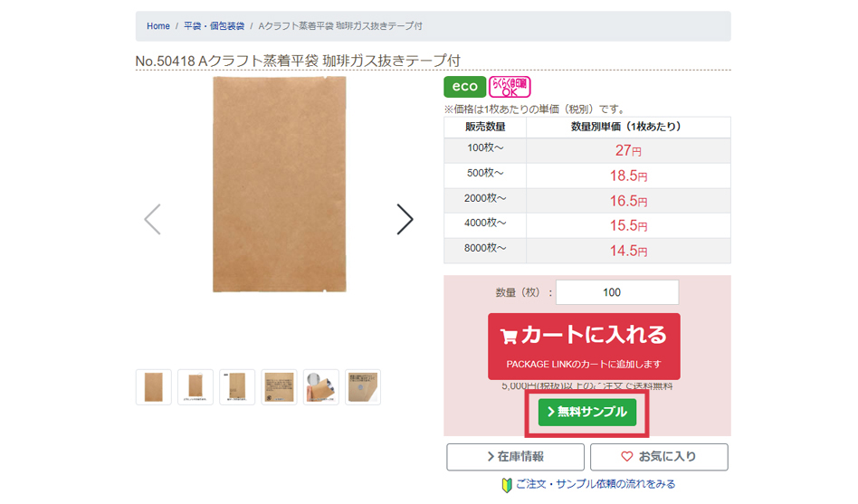
Task: Open 平袋・個包装袋 breadcrumb category
Action: (214, 25)
